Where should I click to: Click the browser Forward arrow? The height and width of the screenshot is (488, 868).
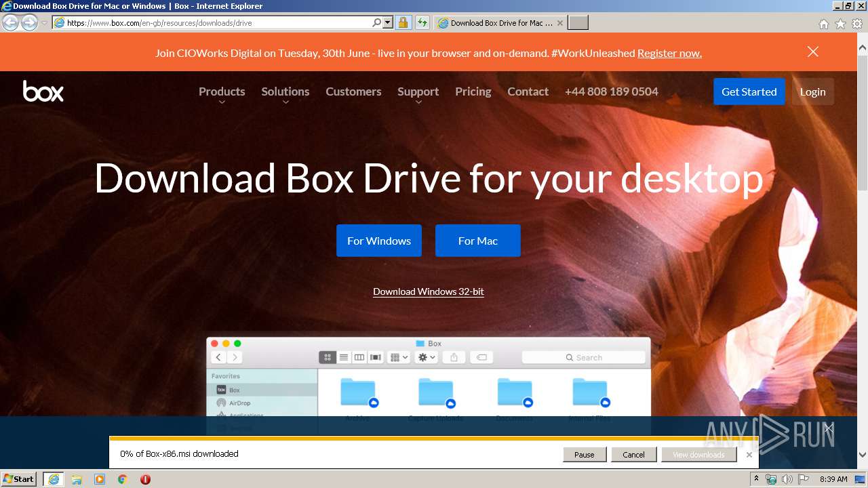pyautogui.click(x=29, y=23)
